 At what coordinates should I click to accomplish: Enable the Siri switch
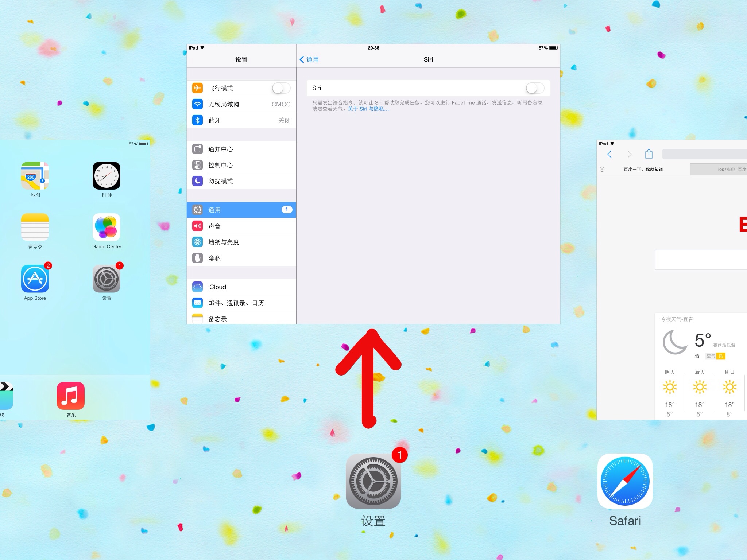(x=535, y=88)
